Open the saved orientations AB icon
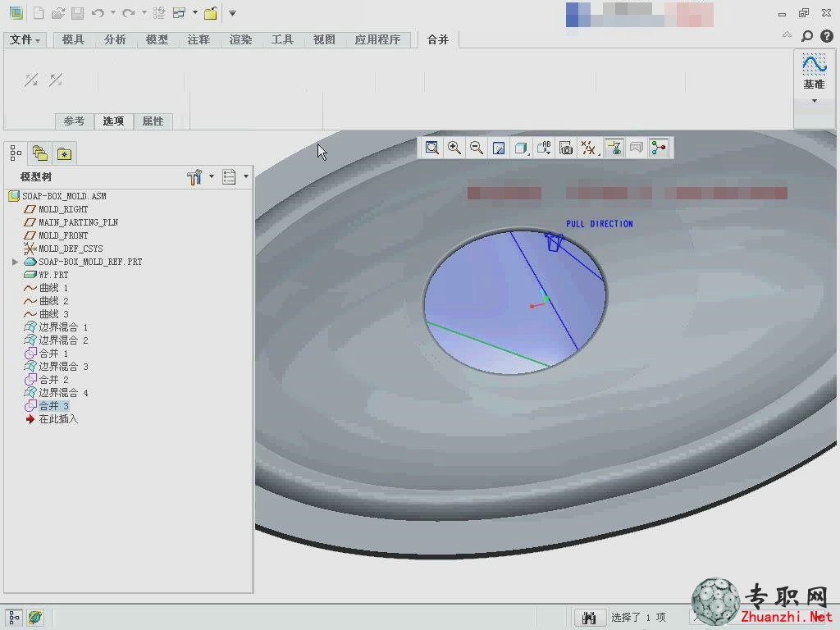840x630 pixels. coord(544,148)
